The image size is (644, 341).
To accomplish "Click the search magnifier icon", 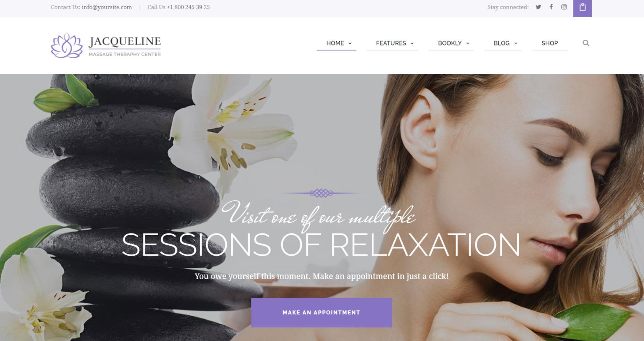I will [x=586, y=43].
